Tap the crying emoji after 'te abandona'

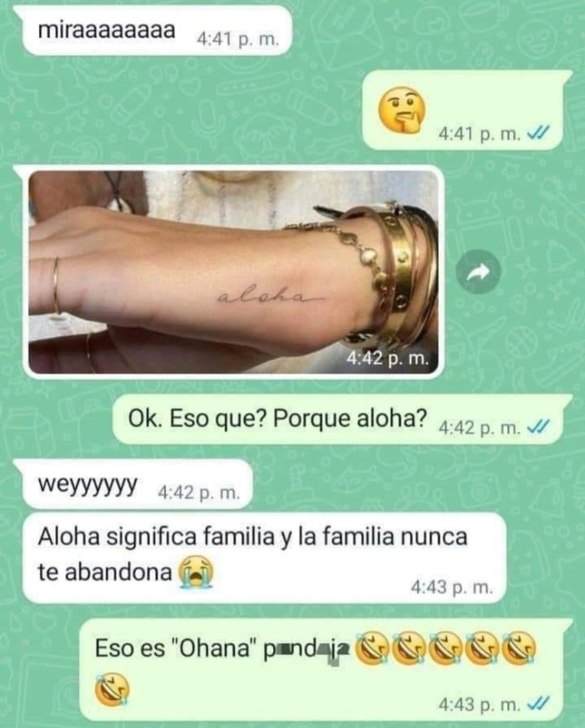click(196, 572)
